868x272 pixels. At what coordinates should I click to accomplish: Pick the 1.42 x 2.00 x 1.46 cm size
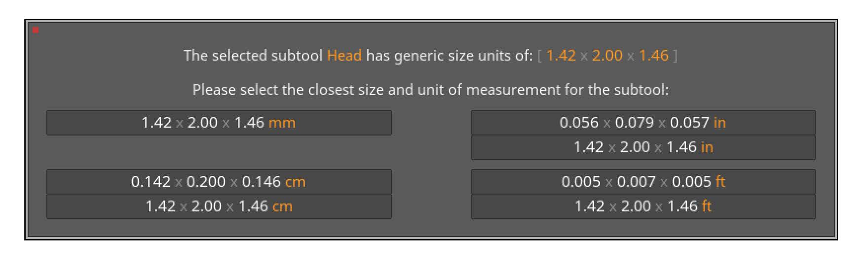coord(219,206)
